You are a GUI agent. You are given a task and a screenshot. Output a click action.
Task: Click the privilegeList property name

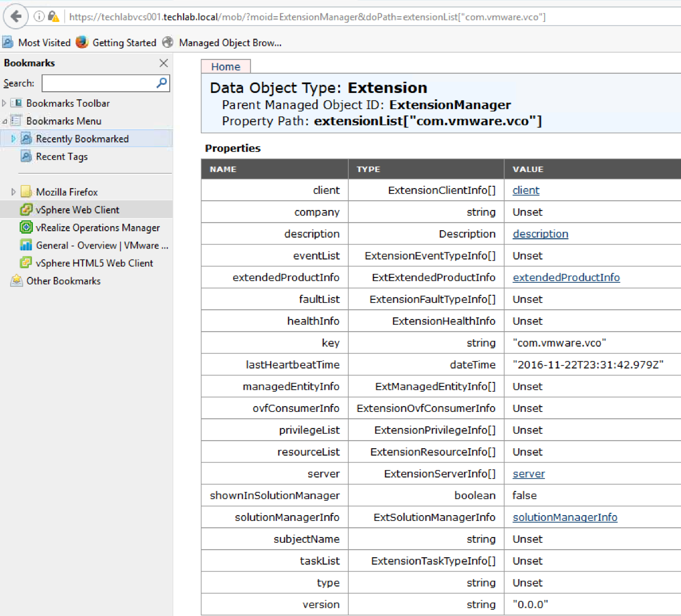[x=309, y=430]
